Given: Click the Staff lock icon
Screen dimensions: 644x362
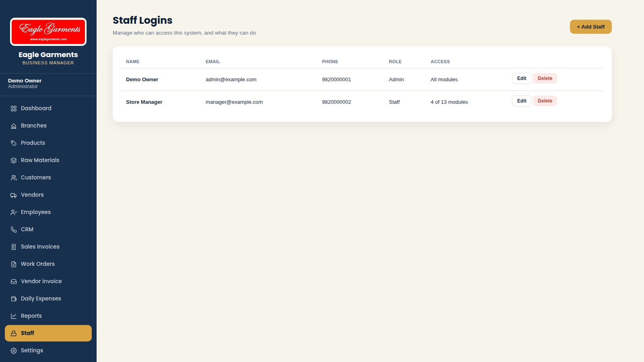Looking at the screenshot, I should (14, 333).
